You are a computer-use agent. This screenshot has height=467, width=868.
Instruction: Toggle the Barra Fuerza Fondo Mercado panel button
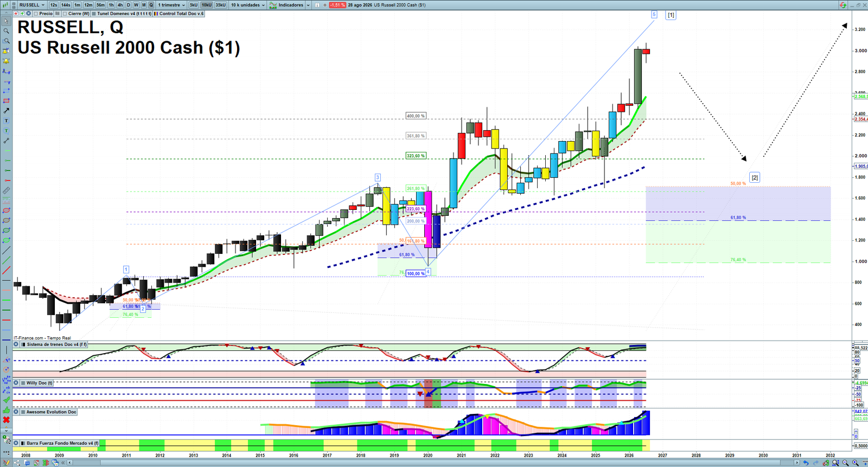[60, 443]
